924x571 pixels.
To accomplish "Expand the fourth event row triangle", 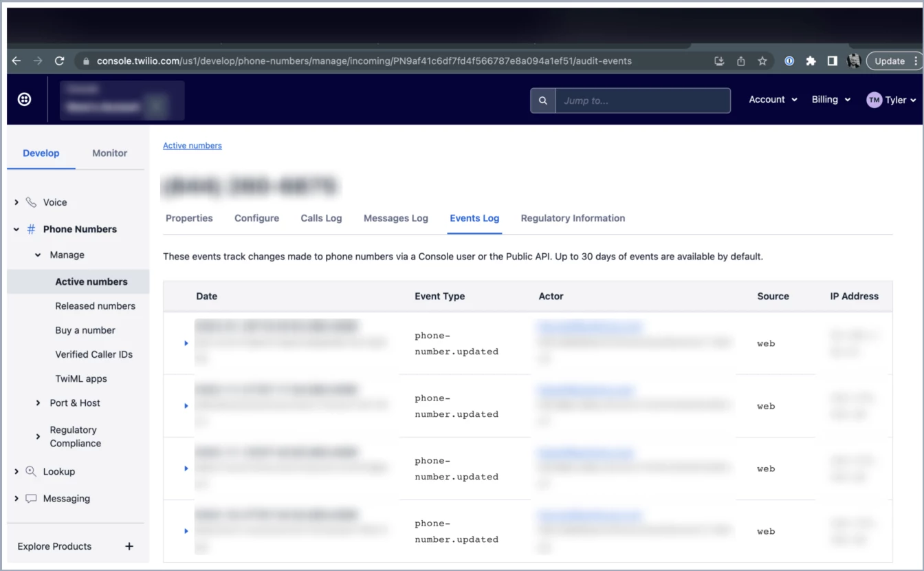I will coord(186,531).
